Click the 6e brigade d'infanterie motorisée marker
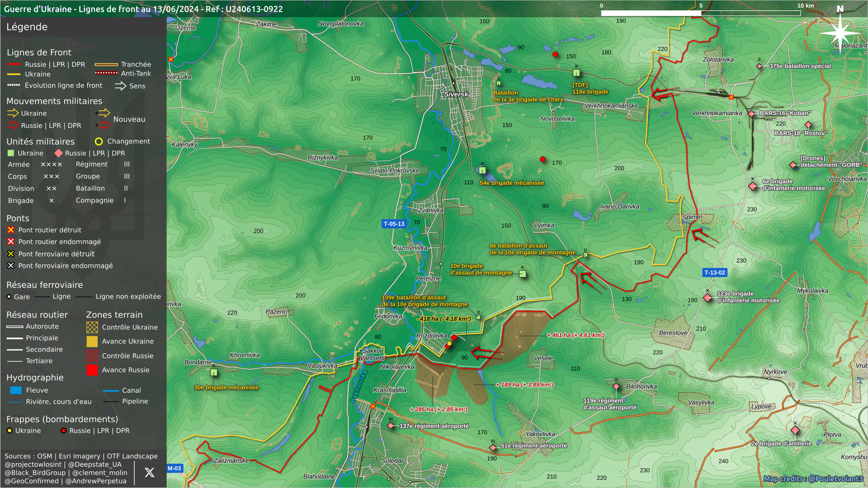 [x=753, y=186]
